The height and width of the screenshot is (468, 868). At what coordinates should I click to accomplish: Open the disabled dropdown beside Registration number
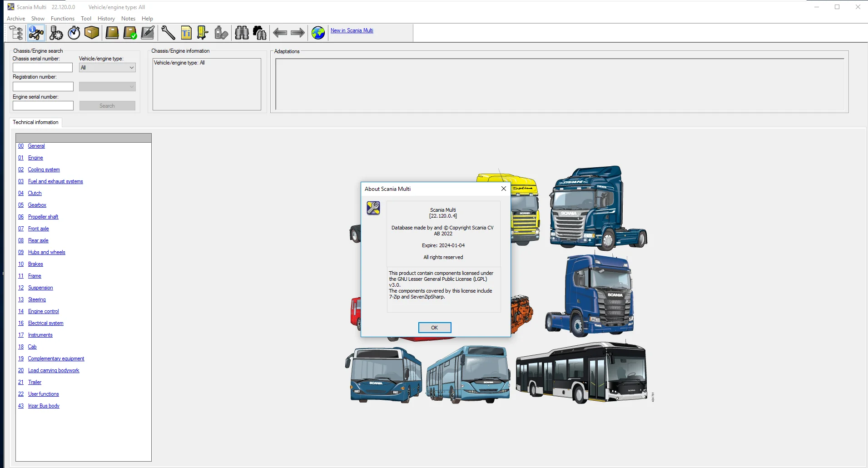107,86
